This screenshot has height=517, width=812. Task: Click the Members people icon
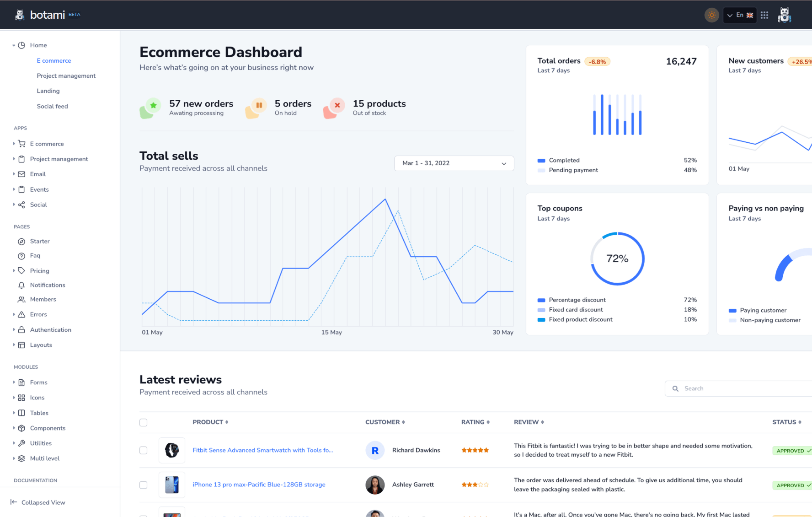[21, 300]
